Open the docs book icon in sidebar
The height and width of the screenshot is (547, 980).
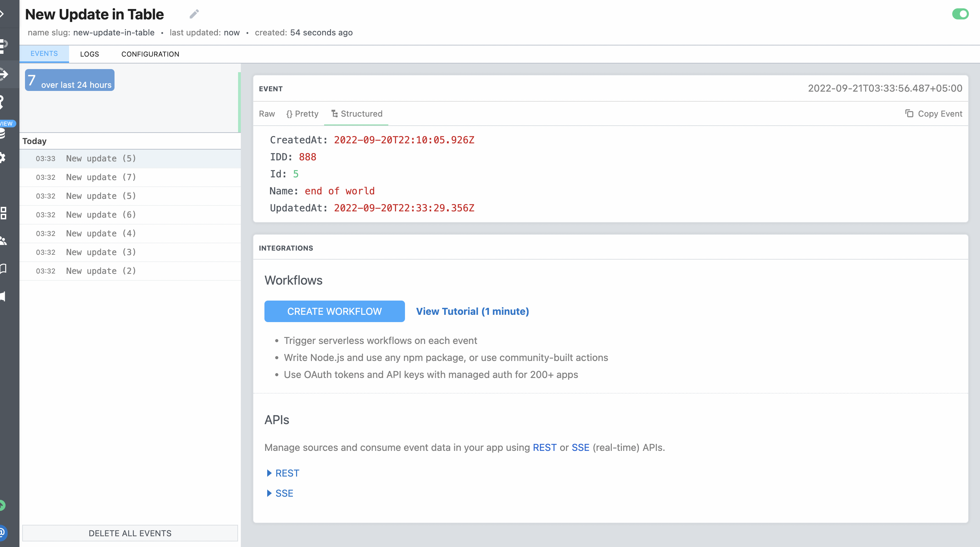pos(3,269)
